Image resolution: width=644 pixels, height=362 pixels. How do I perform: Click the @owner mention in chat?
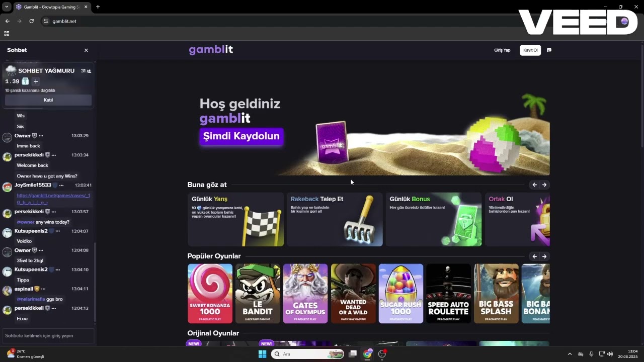pyautogui.click(x=25, y=222)
